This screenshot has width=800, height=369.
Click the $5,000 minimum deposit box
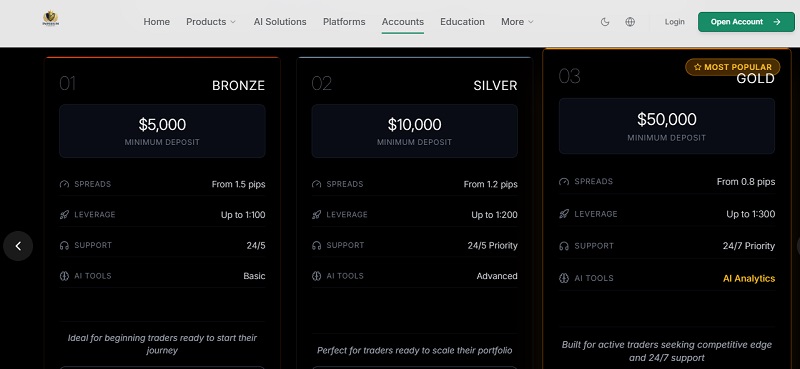click(x=162, y=131)
